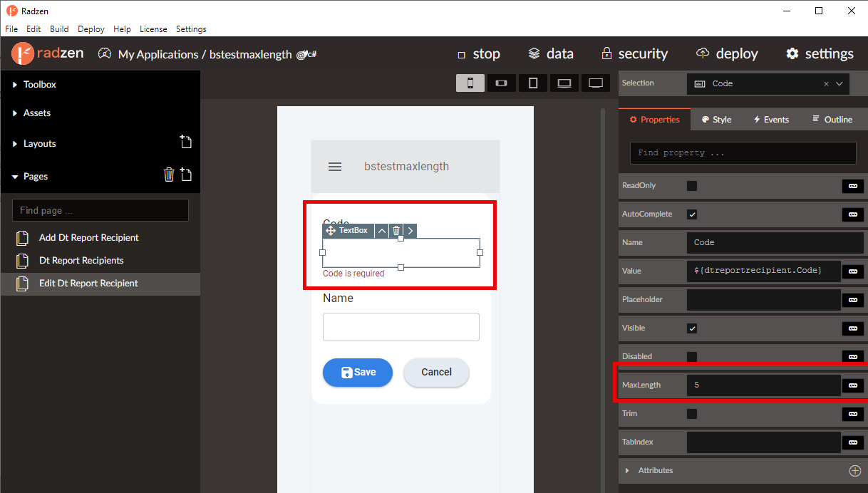This screenshot has width=868, height=493.
Task: Open binding editor for Value
Action: point(852,271)
